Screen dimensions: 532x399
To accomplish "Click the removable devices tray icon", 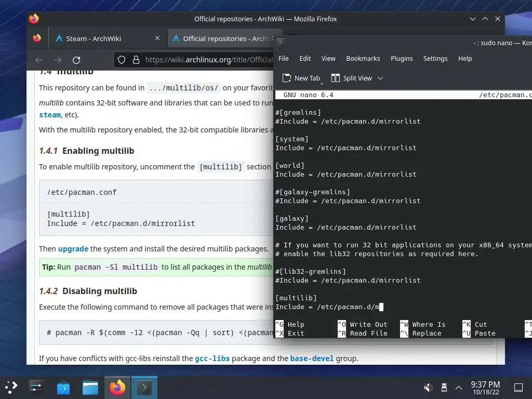I will [444, 387].
